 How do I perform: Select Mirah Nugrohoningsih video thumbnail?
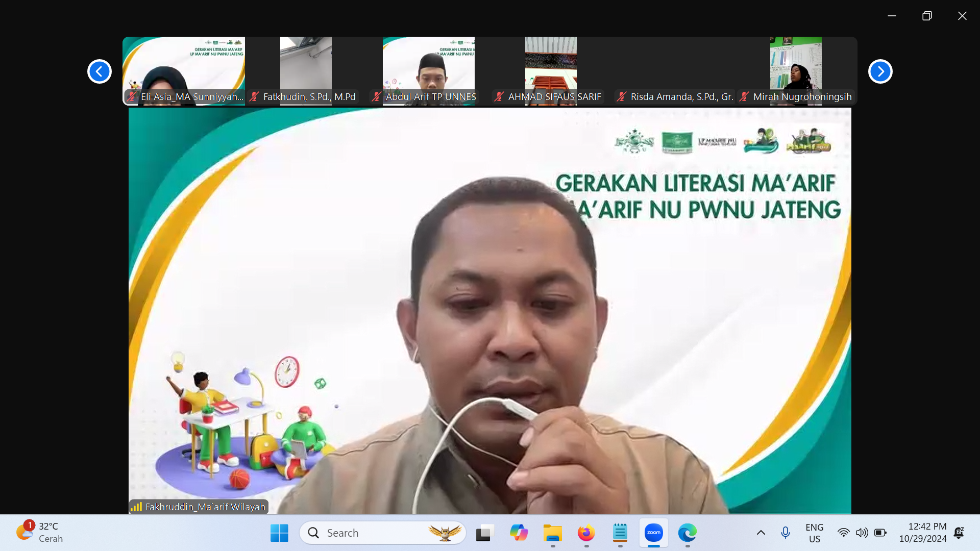796,71
